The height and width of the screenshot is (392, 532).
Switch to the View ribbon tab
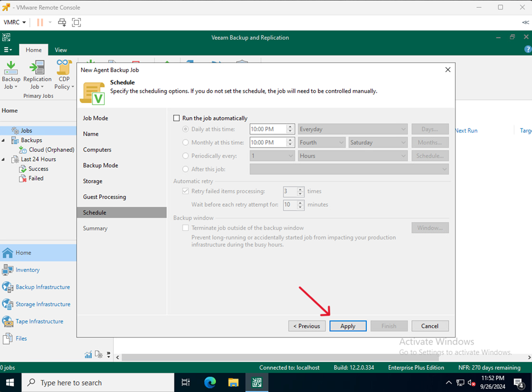pos(60,50)
